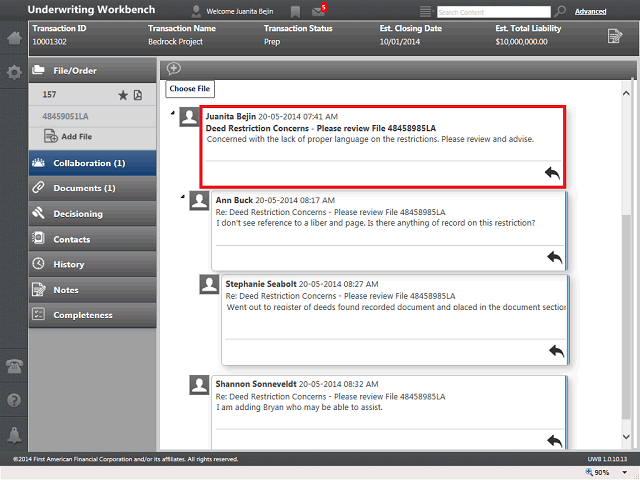Viewport: 640px width, 480px height.
Task: Focus the Search Content field
Action: 493,12
